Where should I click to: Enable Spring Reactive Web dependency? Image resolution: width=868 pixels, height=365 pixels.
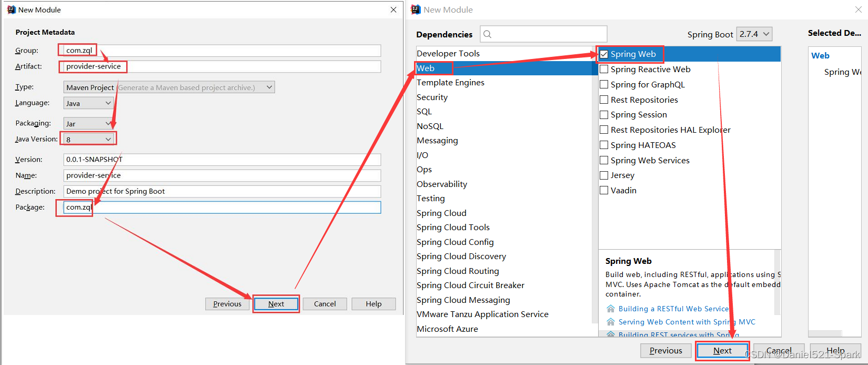coord(604,69)
